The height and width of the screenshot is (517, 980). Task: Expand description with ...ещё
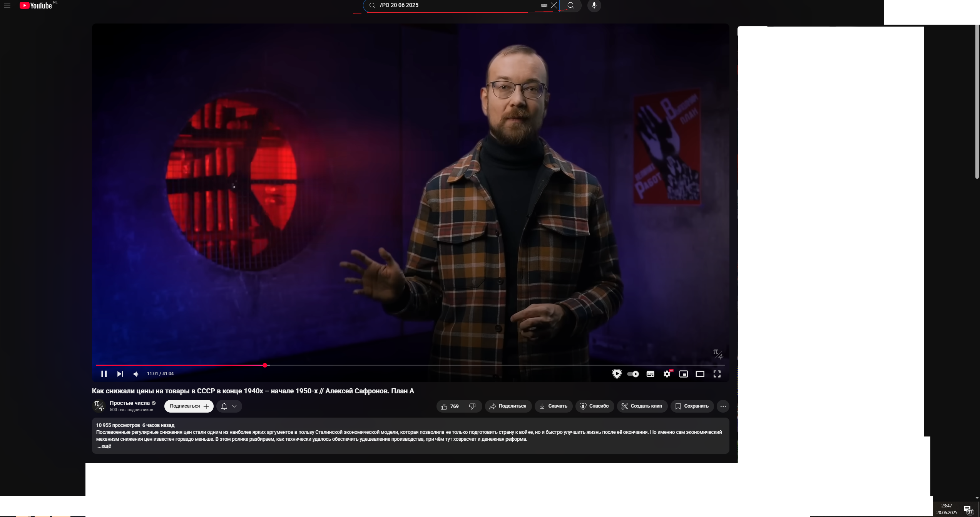104,446
